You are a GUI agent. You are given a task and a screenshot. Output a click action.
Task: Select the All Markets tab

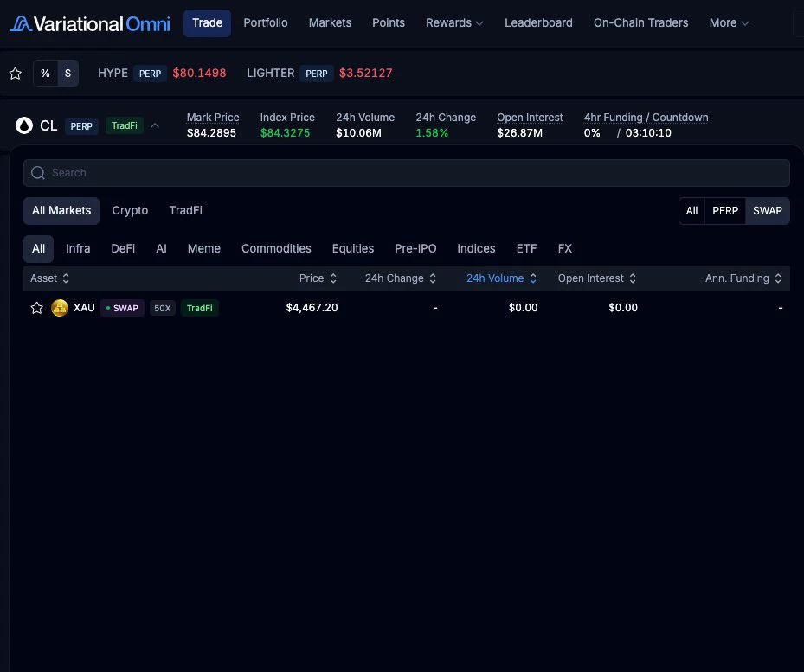[x=61, y=211]
